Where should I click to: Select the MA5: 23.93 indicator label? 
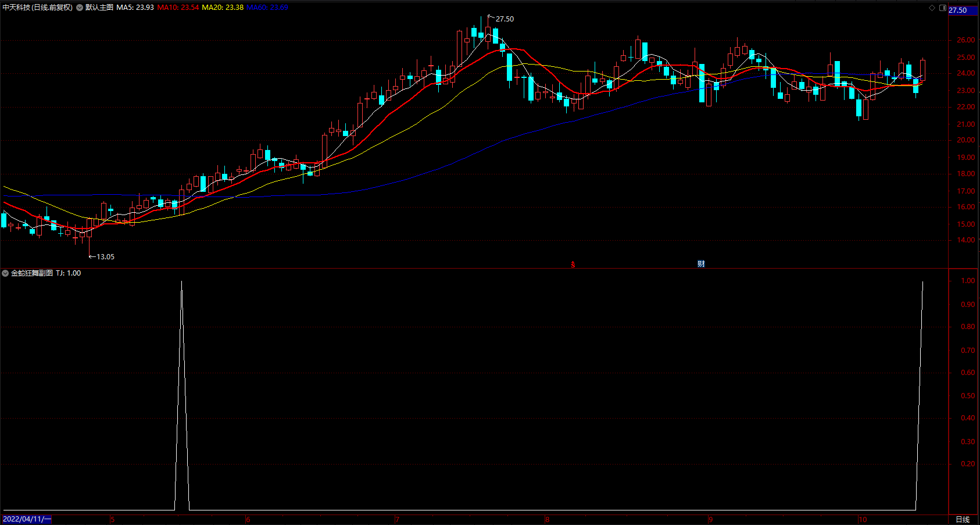point(135,8)
